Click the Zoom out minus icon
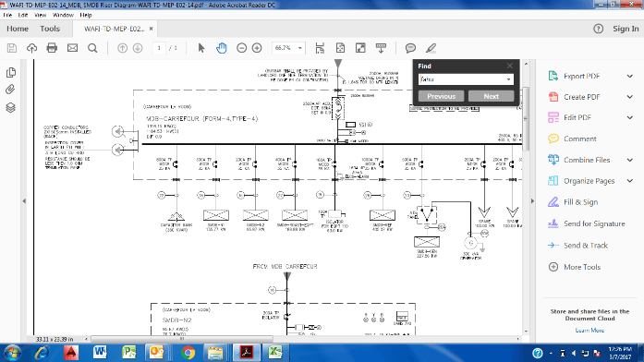 tap(241, 48)
